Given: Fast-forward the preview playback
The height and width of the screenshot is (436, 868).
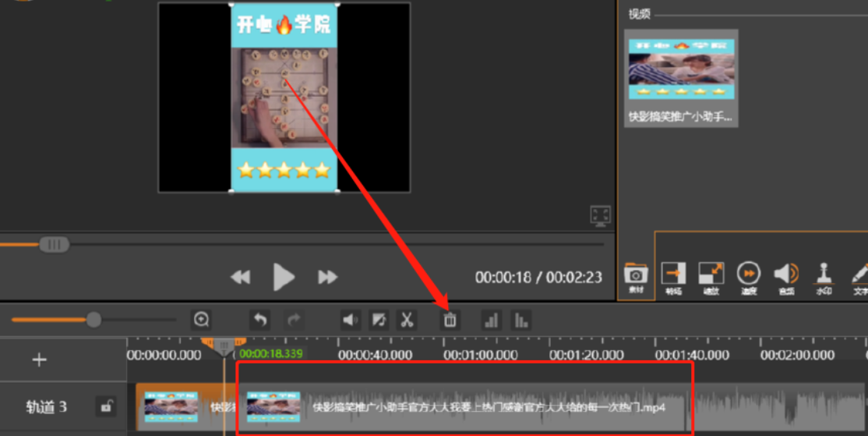Looking at the screenshot, I should click(x=327, y=277).
